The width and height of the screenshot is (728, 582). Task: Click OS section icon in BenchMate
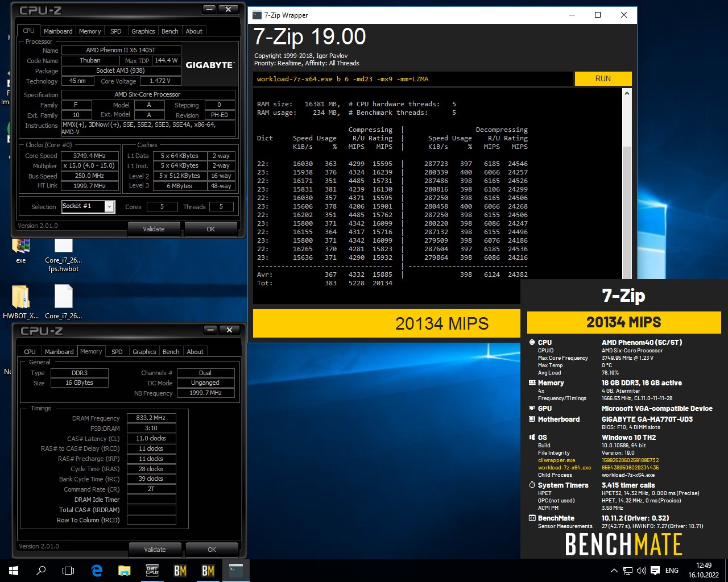[x=532, y=437]
